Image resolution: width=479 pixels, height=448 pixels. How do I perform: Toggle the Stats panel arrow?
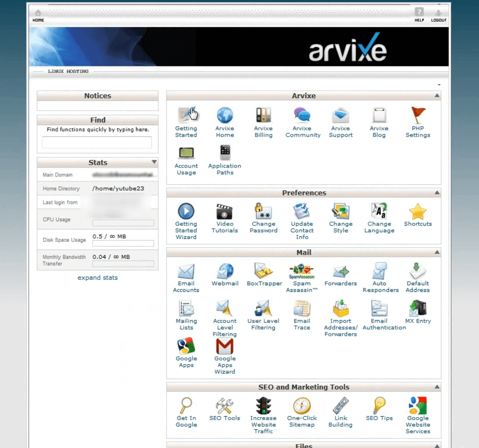point(154,162)
